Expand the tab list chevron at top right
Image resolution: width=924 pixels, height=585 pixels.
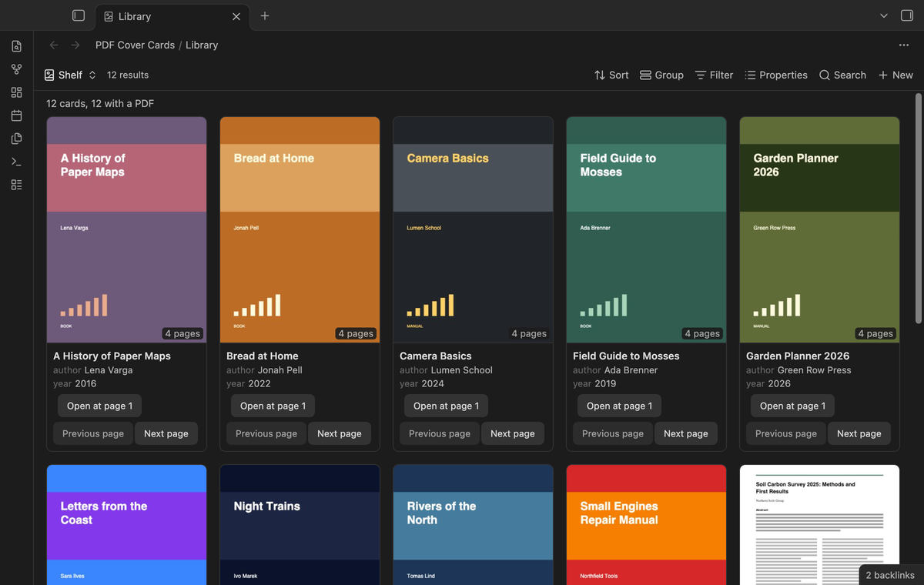click(x=884, y=15)
